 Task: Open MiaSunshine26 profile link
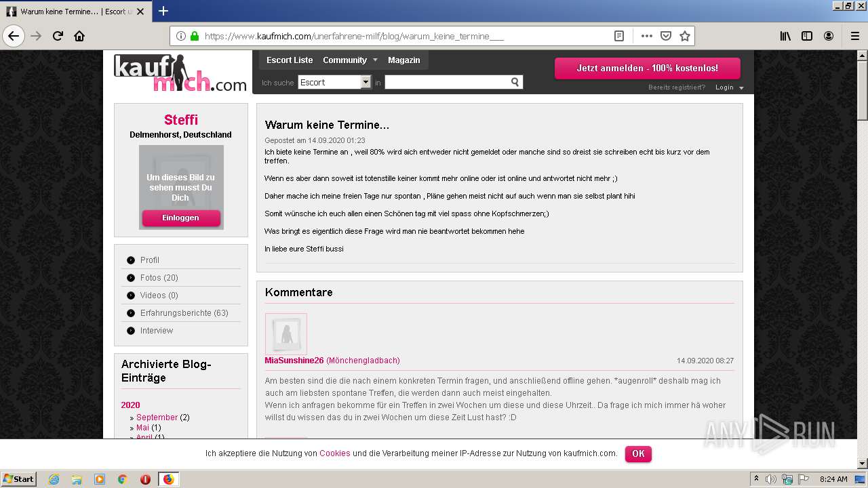pos(294,361)
